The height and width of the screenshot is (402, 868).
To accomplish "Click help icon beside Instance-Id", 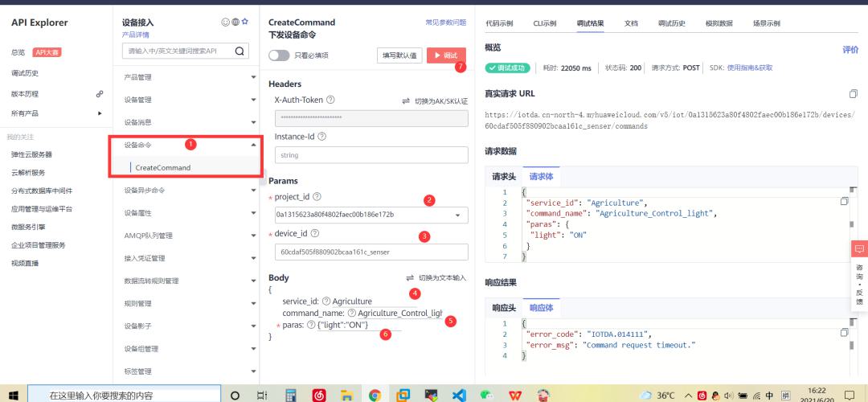I will (x=321, y=136).
